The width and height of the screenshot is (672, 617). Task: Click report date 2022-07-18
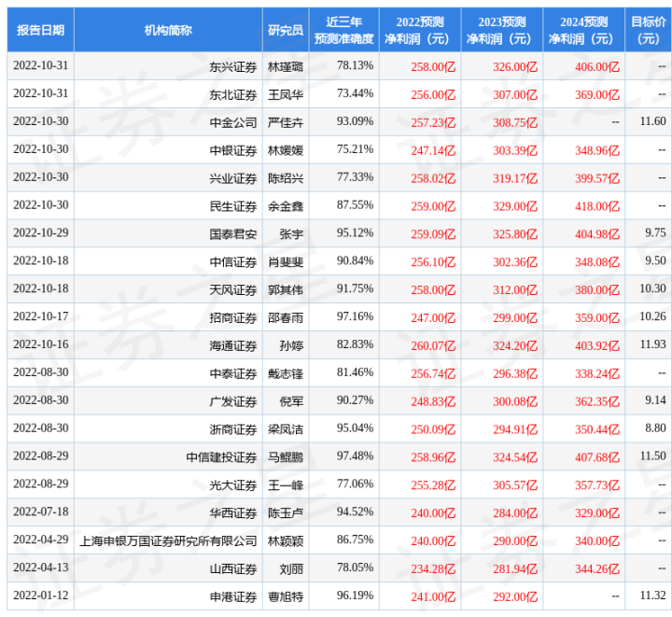coord(41,512)
